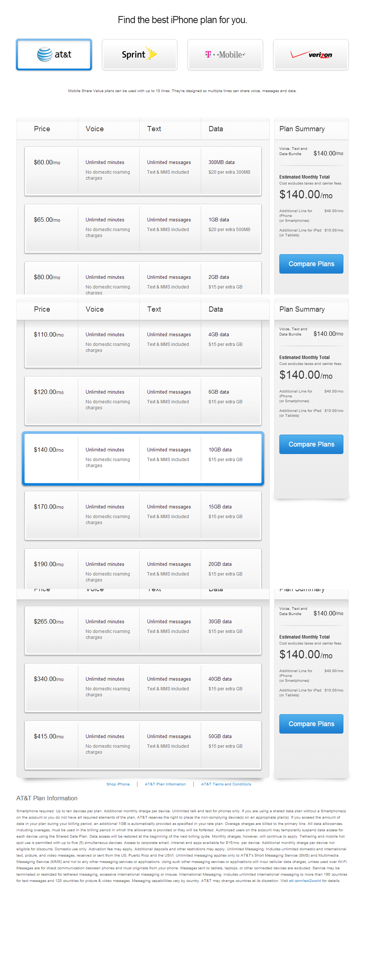Click the '$20 per extra 500MB' text
Screen dimensions: 365x980
(229, 230)
